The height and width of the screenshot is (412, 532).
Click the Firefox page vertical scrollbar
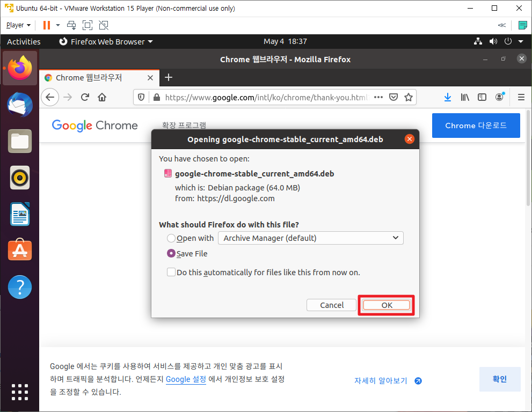click(x=528, y=158)
